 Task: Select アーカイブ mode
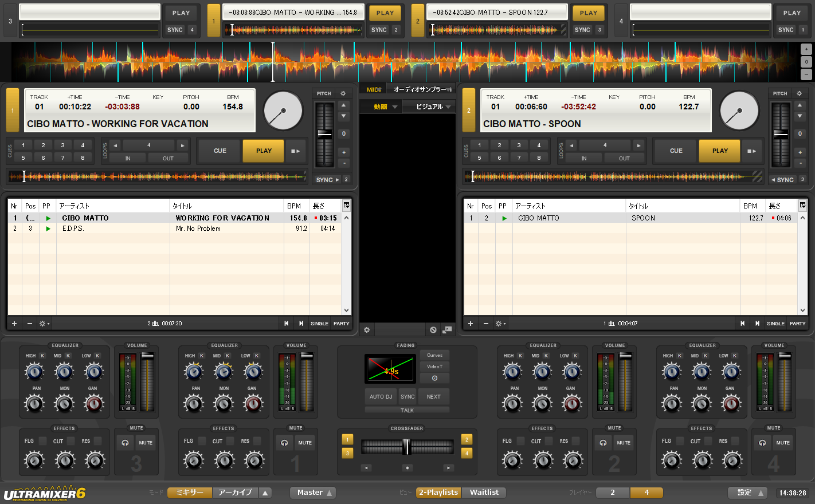(235, 493)
